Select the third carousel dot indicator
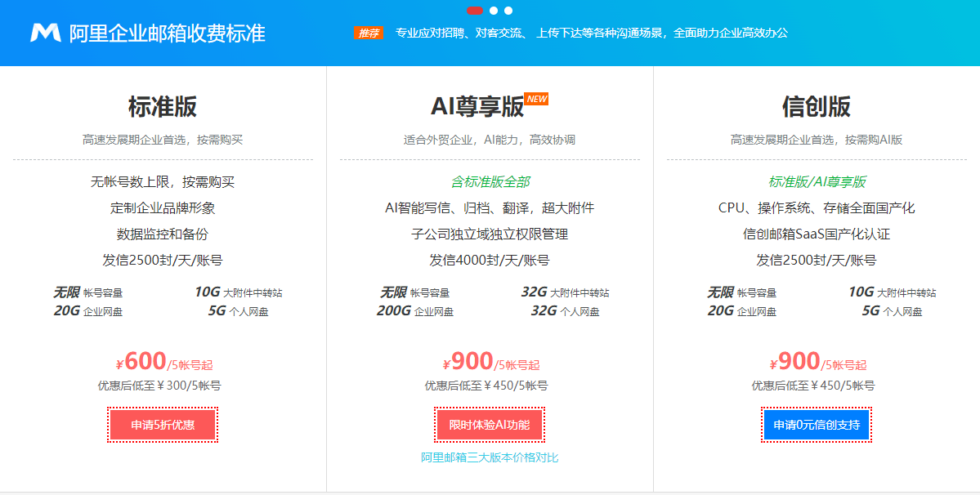The height and width of the screenshot is (495, 980). click(x=508, y=11)
